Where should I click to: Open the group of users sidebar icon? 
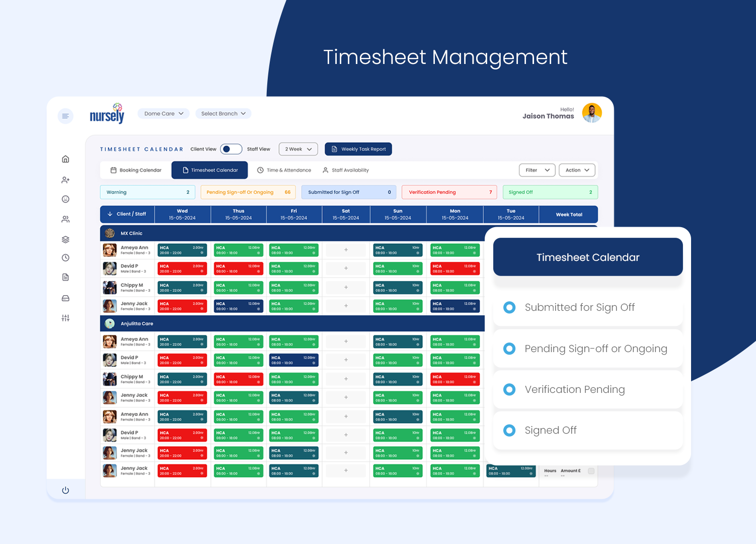[x=65, y=219]
